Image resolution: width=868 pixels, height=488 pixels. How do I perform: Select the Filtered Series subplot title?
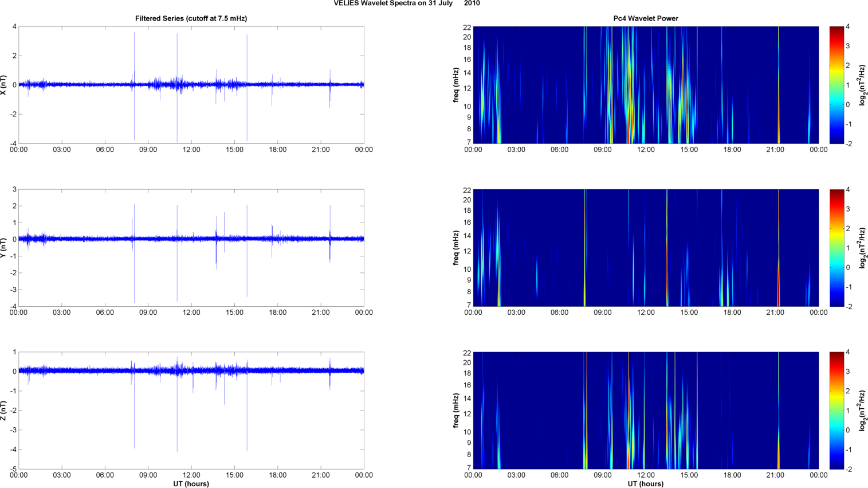click(x=191, y=18)
